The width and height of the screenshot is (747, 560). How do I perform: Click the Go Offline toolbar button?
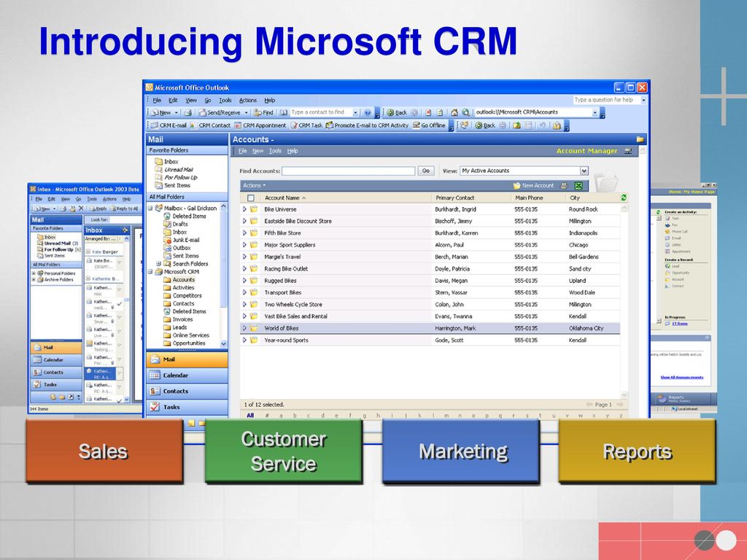[x=429, y=125]
